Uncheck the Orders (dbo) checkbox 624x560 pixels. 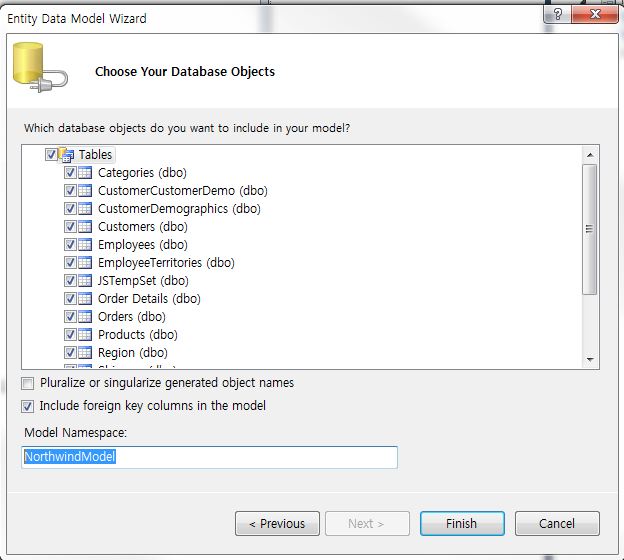coord(70,317)
